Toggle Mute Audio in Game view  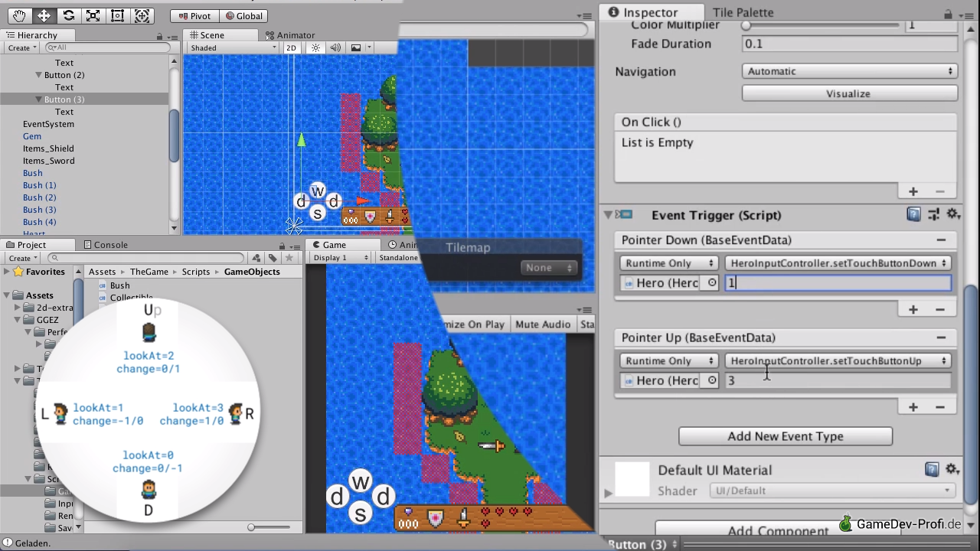pos(543,324)
